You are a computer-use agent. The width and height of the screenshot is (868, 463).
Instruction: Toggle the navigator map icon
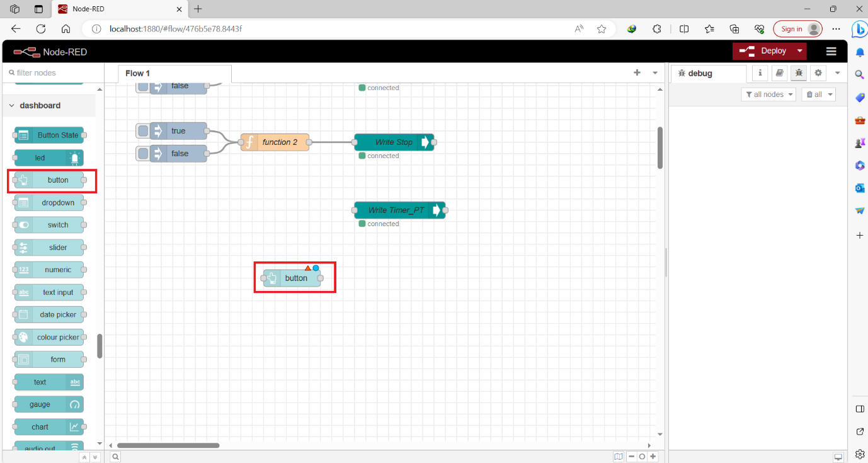(x=619, y=456)
